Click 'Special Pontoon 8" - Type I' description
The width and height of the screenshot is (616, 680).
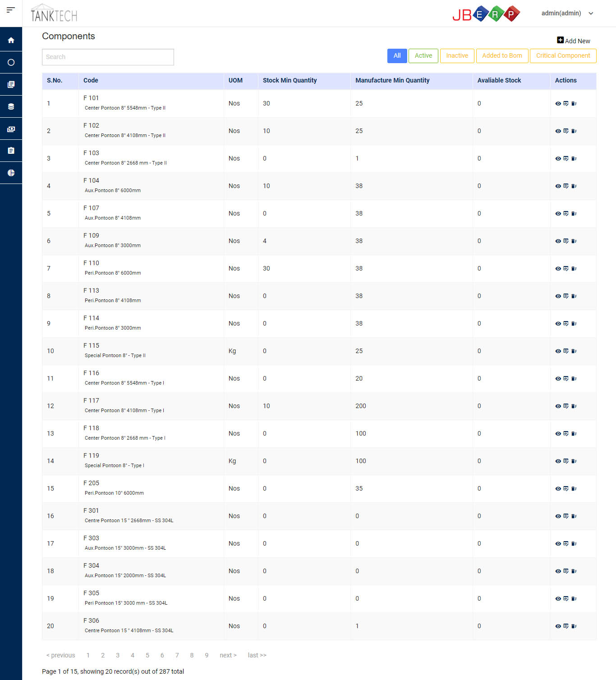click(x=115, y=465)
